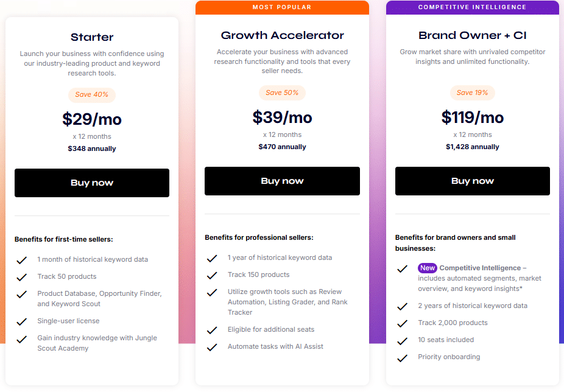Click checkmark beside 10 seats included
This screenshot has height=392, width=564.
(402, 341)
